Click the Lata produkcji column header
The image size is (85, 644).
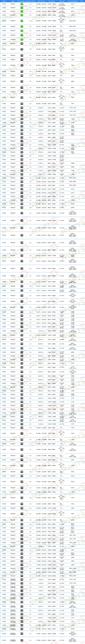point(41,1)
